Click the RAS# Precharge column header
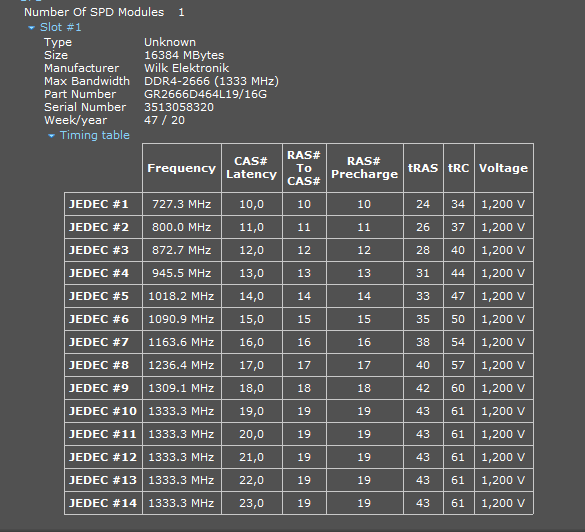The height and width of the screenshot is (532, 585). [x=365, y=168]
